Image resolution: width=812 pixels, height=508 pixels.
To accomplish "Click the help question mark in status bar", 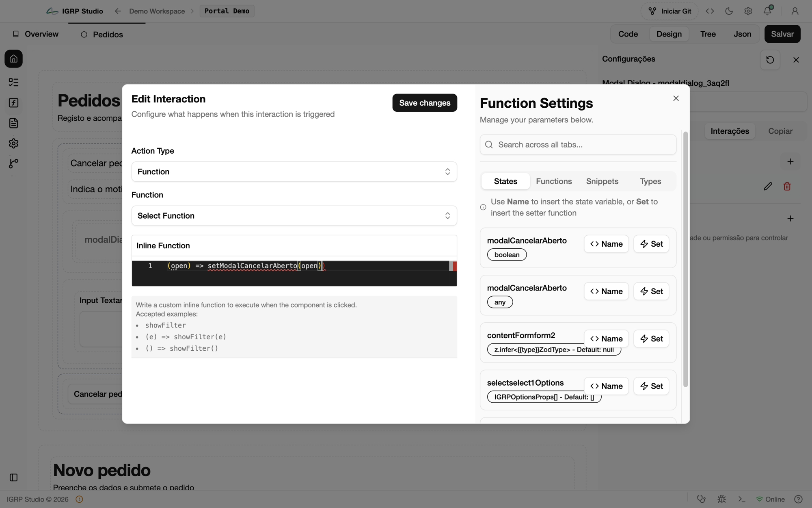I will pyautogui.click(x=798, y=499).
